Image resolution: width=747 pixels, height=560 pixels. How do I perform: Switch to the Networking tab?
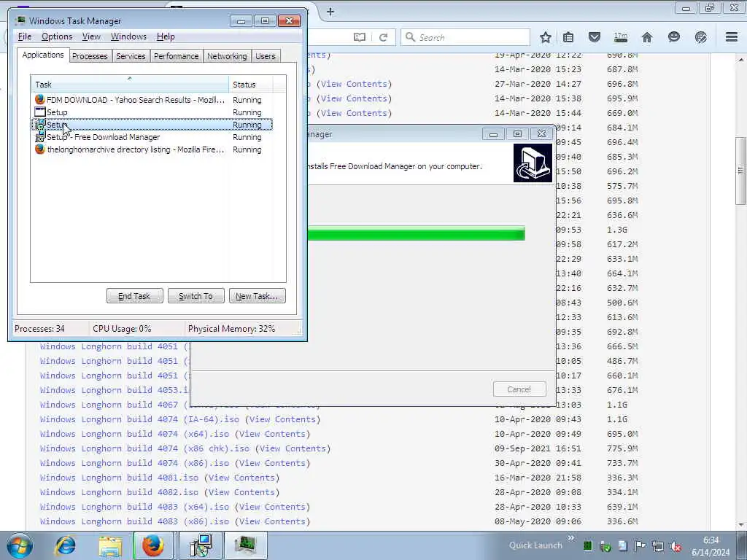tap(227, 56)
